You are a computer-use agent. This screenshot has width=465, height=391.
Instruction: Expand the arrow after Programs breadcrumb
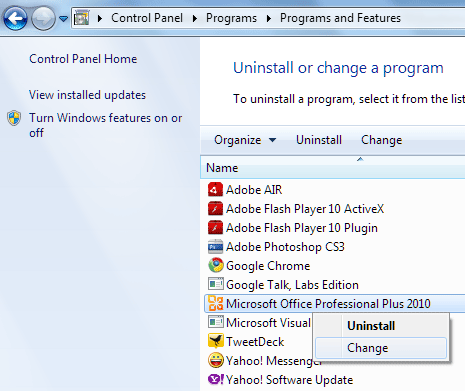point(269,18)
